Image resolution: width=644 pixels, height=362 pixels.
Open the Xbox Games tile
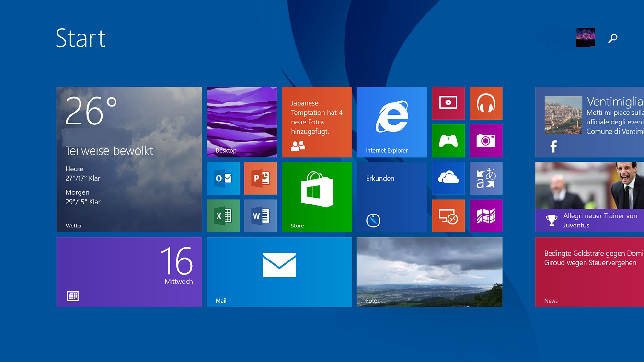[x=448, y=141]
